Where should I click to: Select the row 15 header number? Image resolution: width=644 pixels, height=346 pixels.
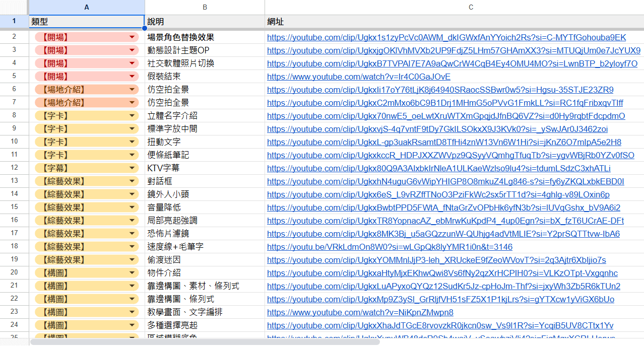[x=14, y=207]
